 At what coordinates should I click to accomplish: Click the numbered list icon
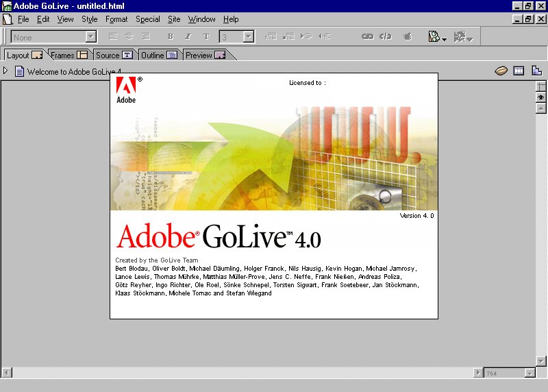tap(271, 36)
